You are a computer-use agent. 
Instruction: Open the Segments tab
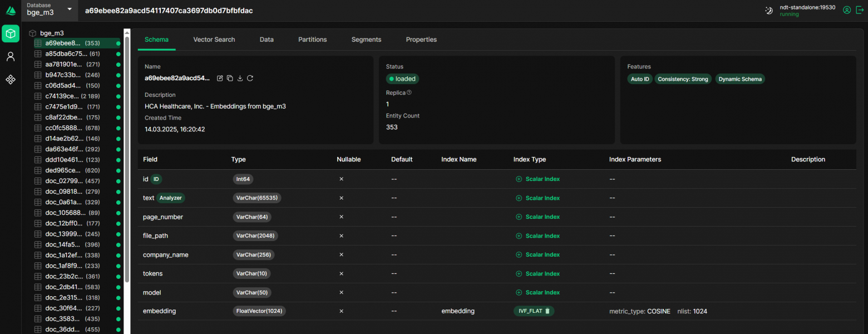click(366, 40)
